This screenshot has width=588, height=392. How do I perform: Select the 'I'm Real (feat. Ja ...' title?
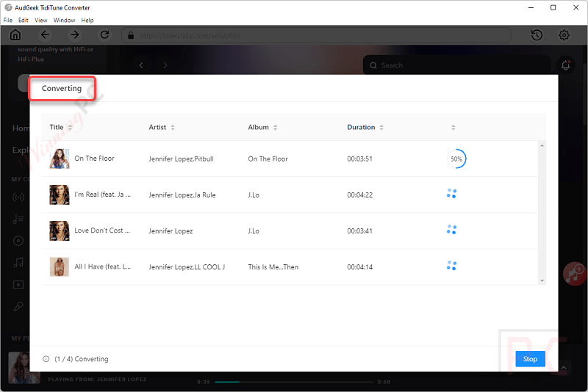(102, 195)
